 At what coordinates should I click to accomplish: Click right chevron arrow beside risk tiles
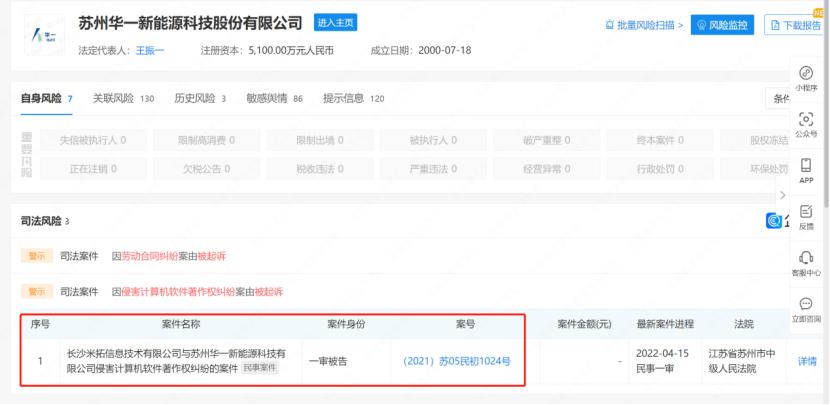pos(783,195)
